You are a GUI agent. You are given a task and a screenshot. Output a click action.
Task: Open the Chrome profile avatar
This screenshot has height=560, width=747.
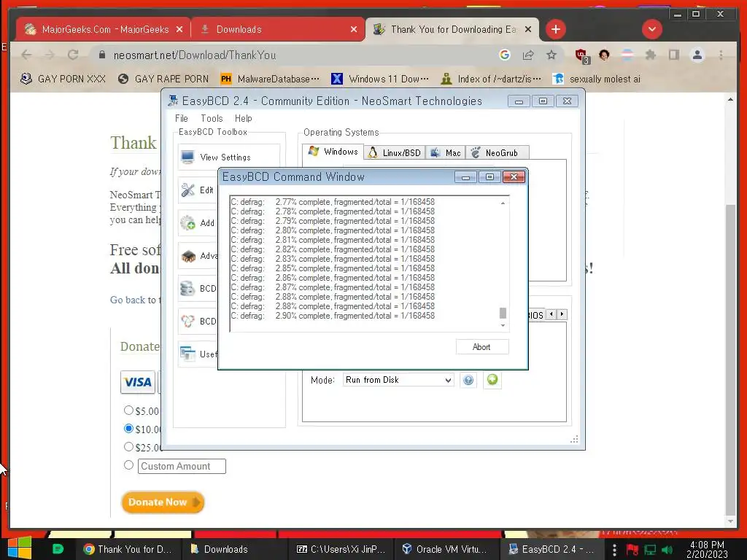click(697, 55)
